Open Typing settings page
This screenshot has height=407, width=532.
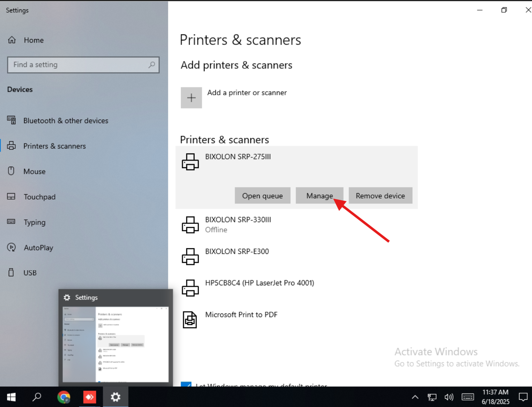pos(34,223)
